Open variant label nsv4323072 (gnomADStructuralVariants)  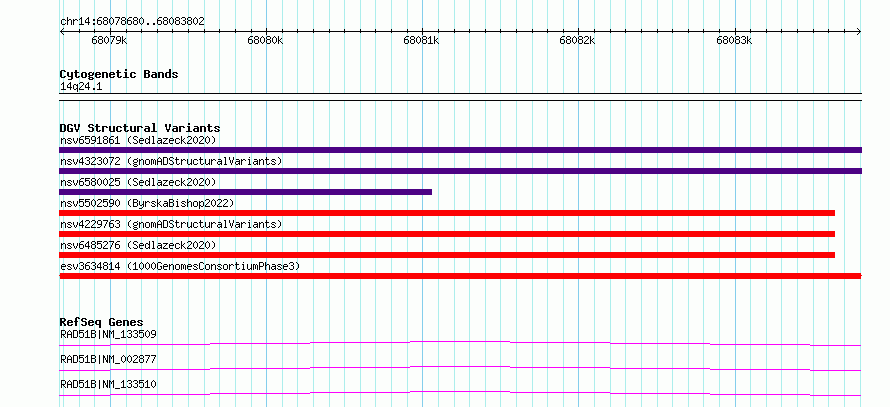pyautogui.click(x=171, y=161)
